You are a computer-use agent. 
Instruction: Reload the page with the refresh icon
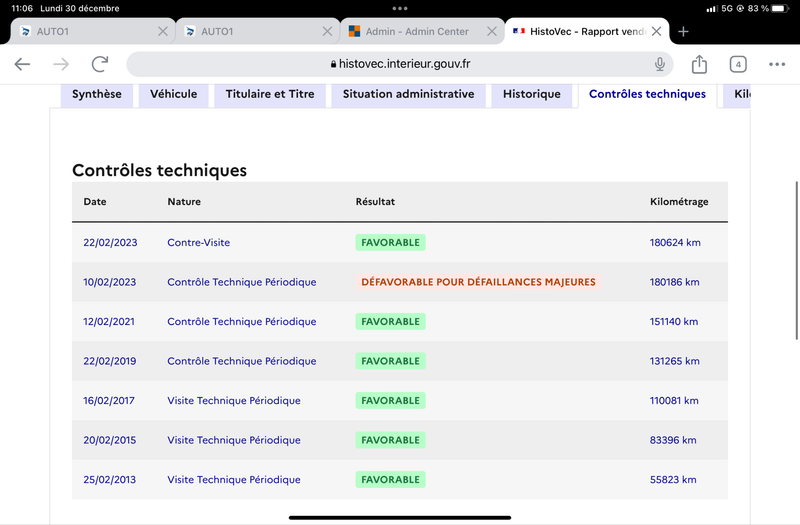click(100, 64)
